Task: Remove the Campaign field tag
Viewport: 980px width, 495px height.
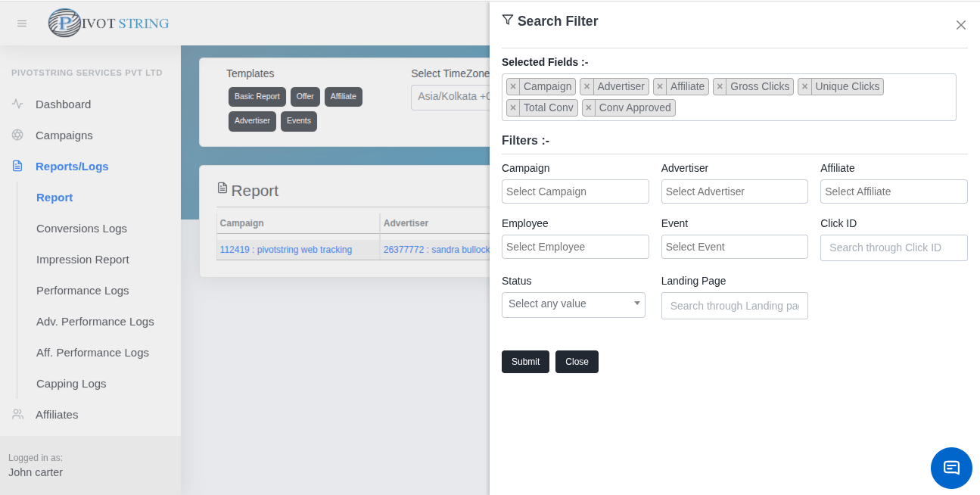Action: tap(513, 87)
